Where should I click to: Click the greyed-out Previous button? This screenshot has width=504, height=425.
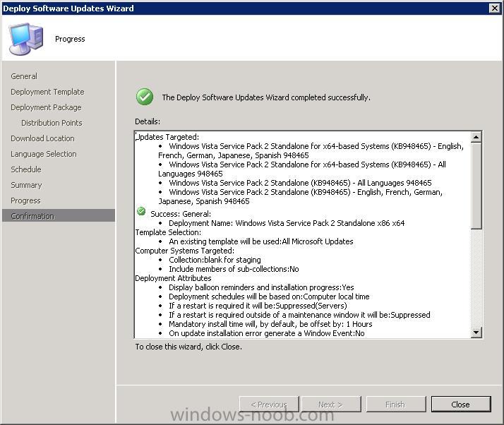[269, 404]
